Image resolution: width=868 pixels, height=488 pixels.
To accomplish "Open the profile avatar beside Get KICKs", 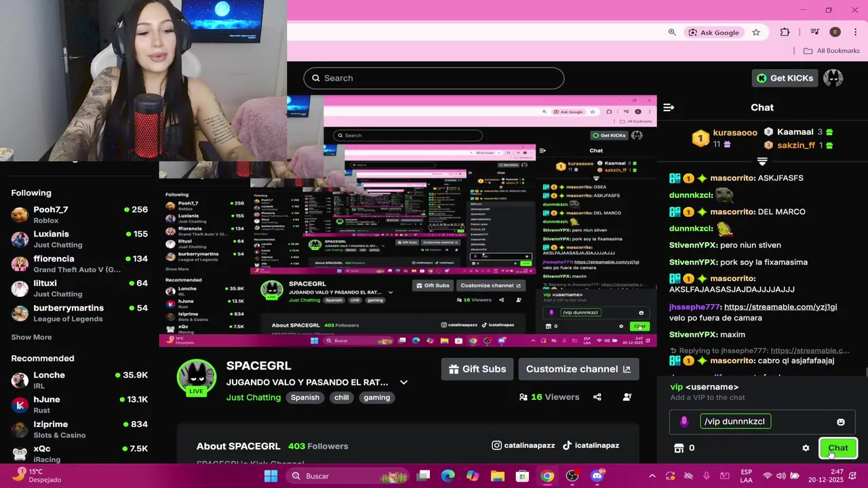I will [x=833, y=78].
